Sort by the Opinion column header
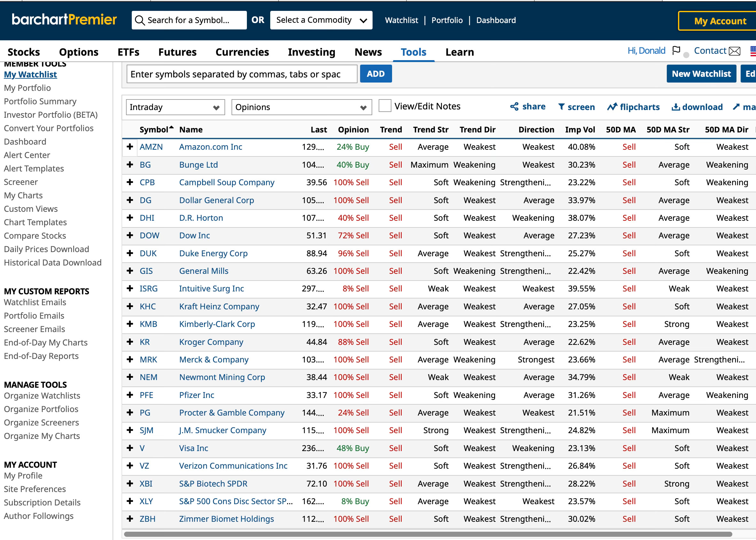This screenshot has height=540, width=756. point(353,130)
